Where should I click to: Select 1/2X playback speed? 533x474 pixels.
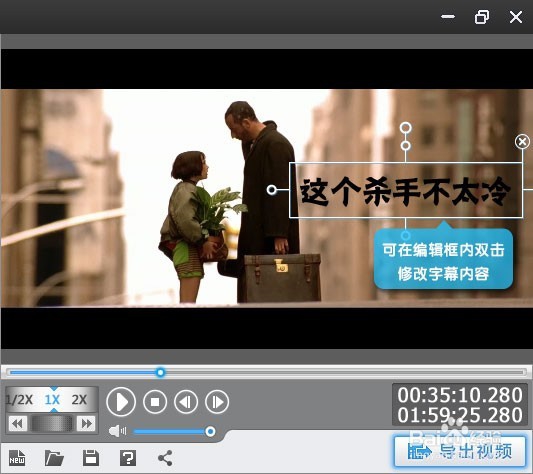19,400
